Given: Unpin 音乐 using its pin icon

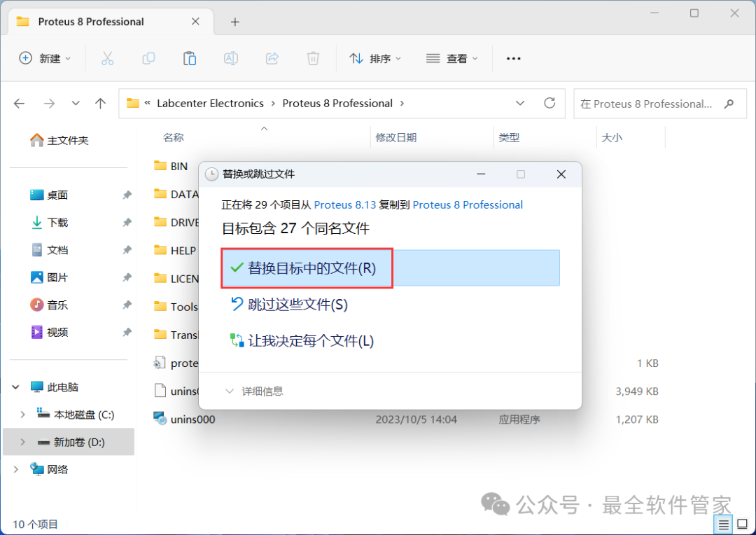Looking at the screenshot, I should [127, 305].
